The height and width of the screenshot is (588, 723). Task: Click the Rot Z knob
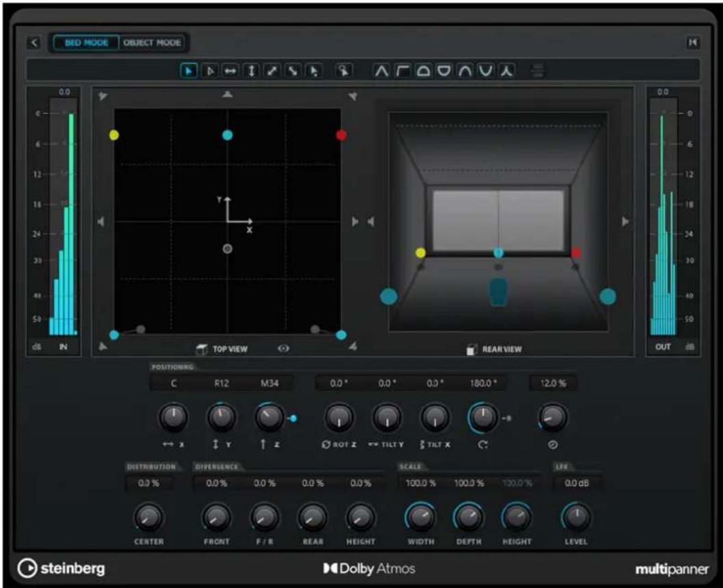tap(339, 417)
